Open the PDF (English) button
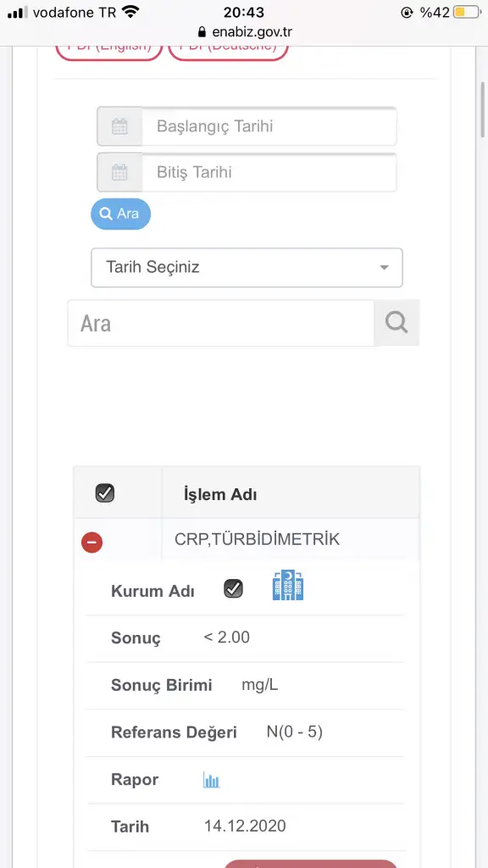Image resolution: width=488 pixels, height=868 pixels. click(x=109, y=50)
